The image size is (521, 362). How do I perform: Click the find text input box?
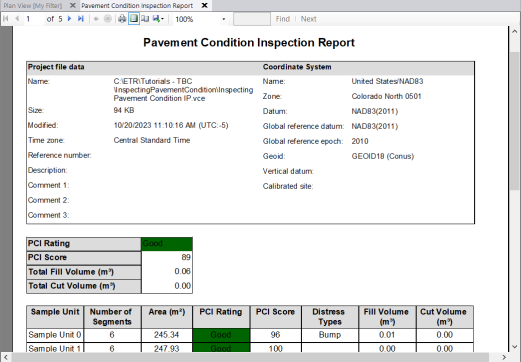(252, 19)
